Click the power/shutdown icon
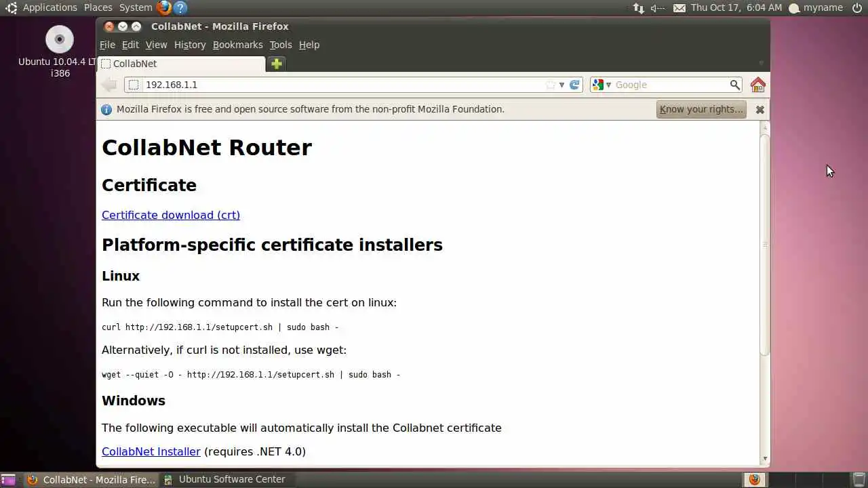This screenshot has width=868, height=488. 856,8
